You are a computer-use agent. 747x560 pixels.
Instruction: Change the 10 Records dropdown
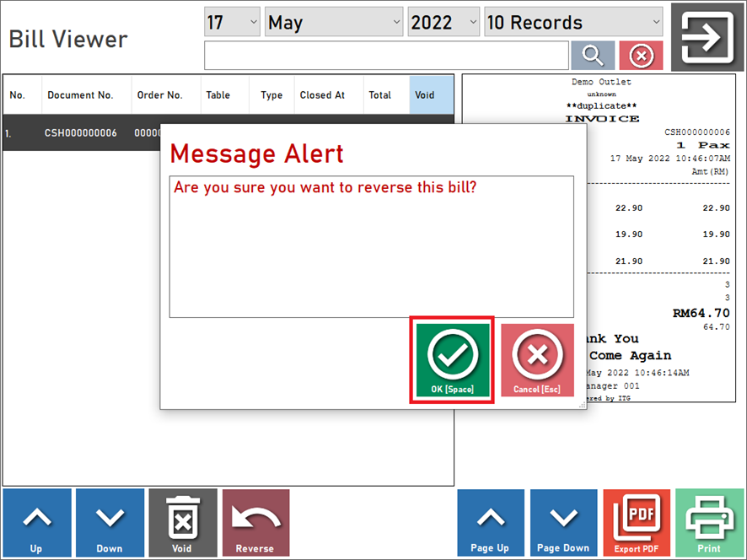click(573, 23)
